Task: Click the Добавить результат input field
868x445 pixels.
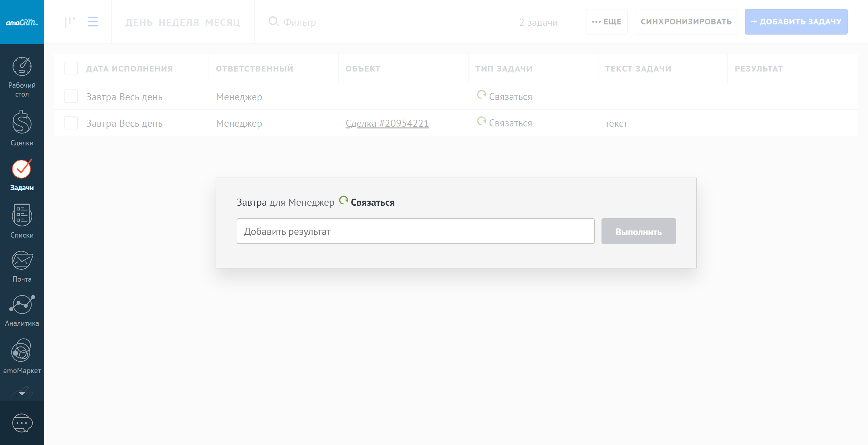Action: click(415, 231)
